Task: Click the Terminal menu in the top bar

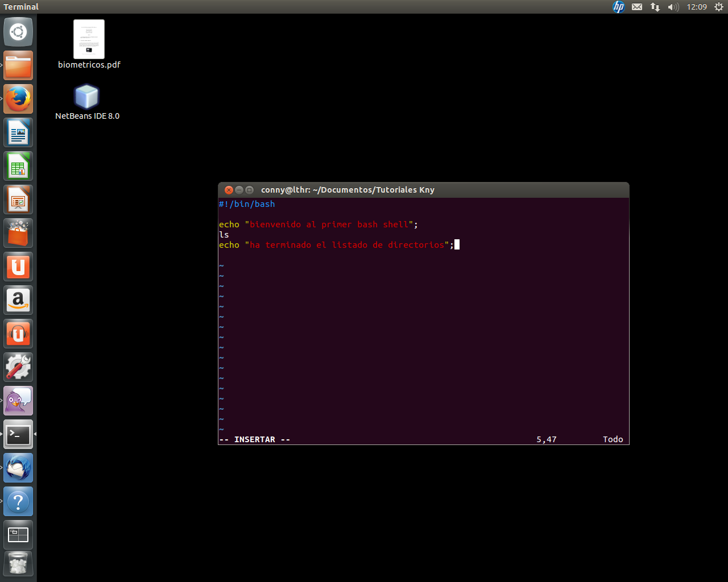Action: (22, 7)
